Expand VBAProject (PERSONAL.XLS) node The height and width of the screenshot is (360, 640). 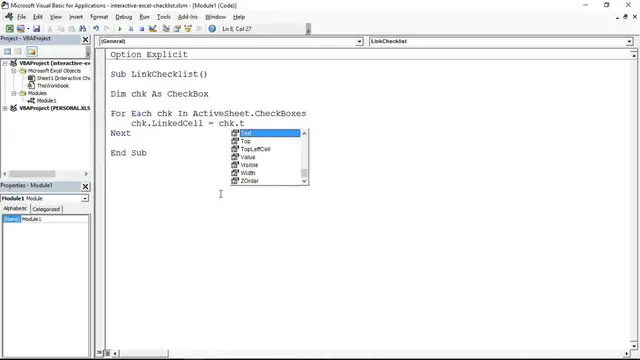pyautogui.click(x=5, y=108)
